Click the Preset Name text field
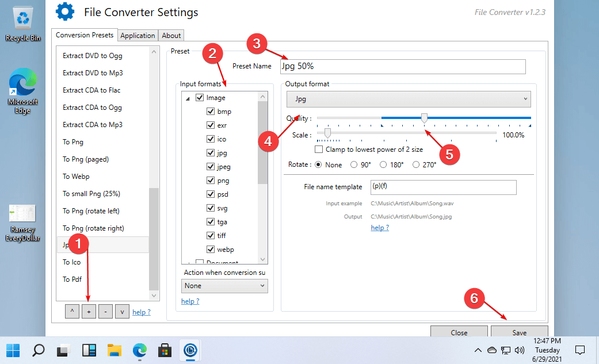The image size is (599, 364). coord(403,67)
